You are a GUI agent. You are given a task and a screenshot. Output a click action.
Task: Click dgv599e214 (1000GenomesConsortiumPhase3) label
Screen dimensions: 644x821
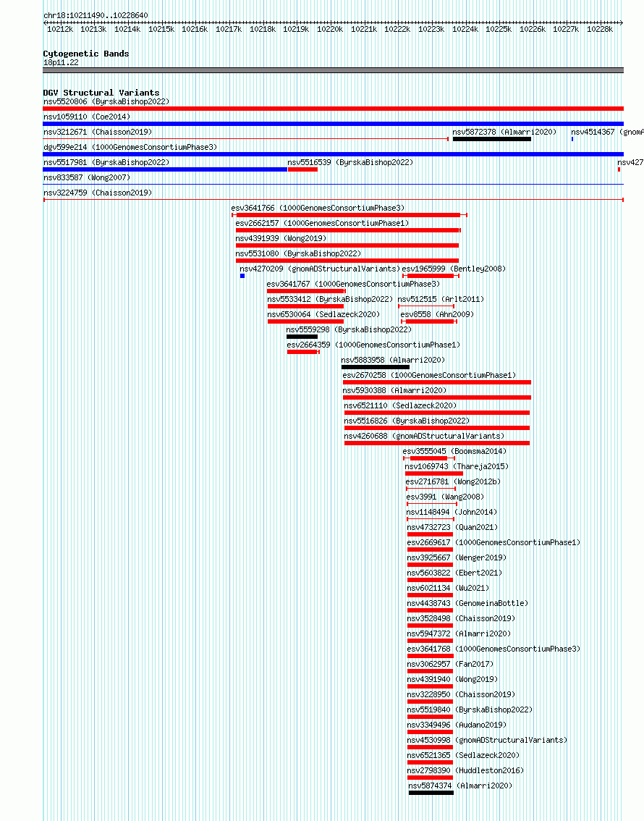click(130, 147)
